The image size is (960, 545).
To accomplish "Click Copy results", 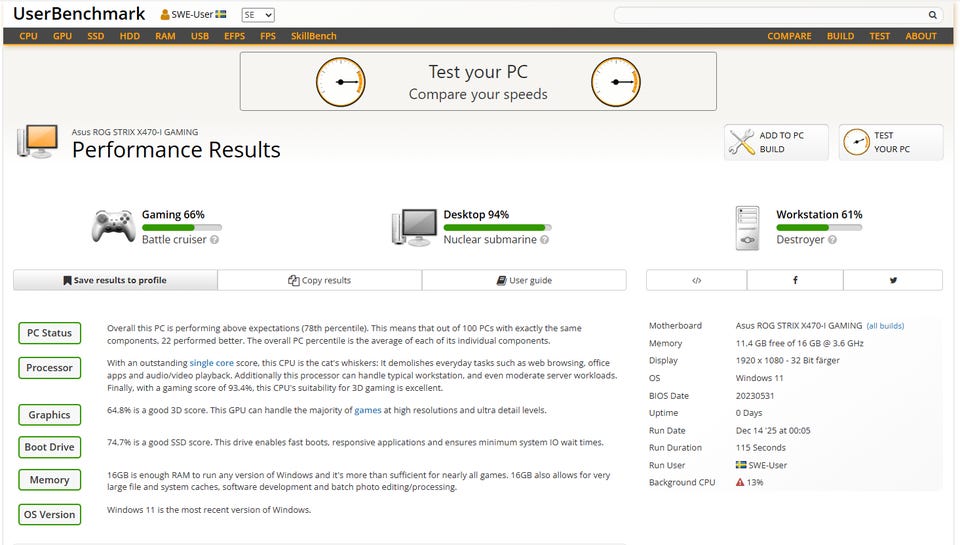I will [320, 280].
